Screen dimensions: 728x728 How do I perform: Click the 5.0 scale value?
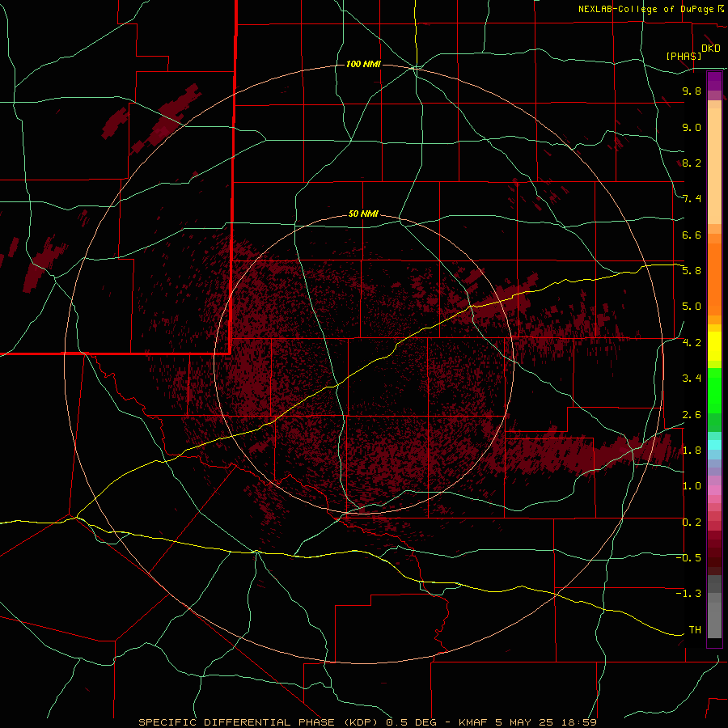pyautogui.click(x=692, y=307)
